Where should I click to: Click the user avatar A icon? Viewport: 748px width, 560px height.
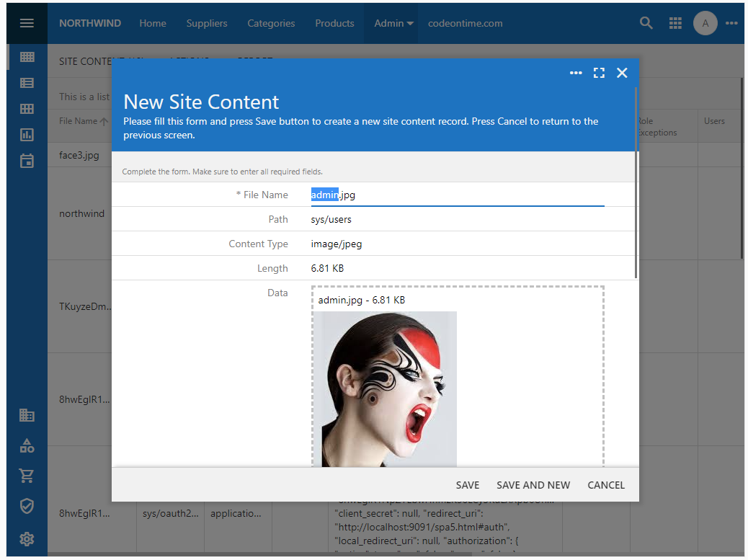pyautogui.click(x=705, y=23)
